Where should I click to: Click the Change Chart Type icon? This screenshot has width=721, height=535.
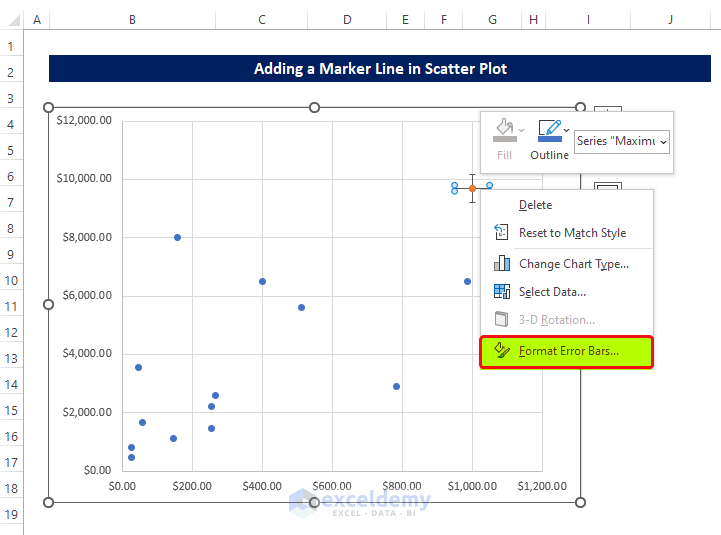(x=501, y=264)
